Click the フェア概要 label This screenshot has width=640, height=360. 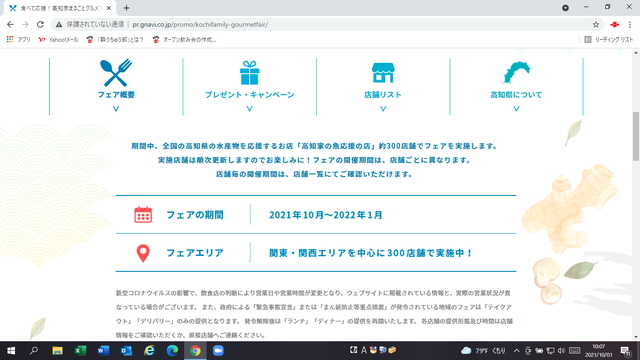(x=116, y=95)
